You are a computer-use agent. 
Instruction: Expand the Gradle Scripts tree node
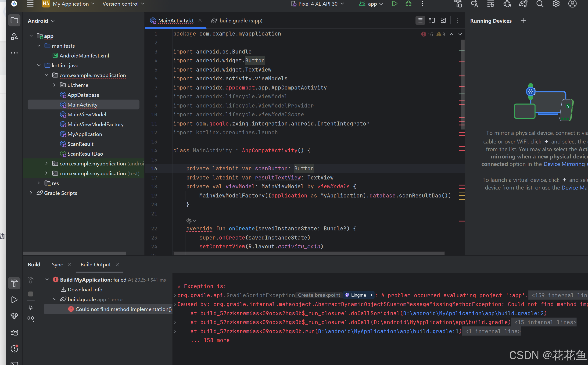[31, 193]
